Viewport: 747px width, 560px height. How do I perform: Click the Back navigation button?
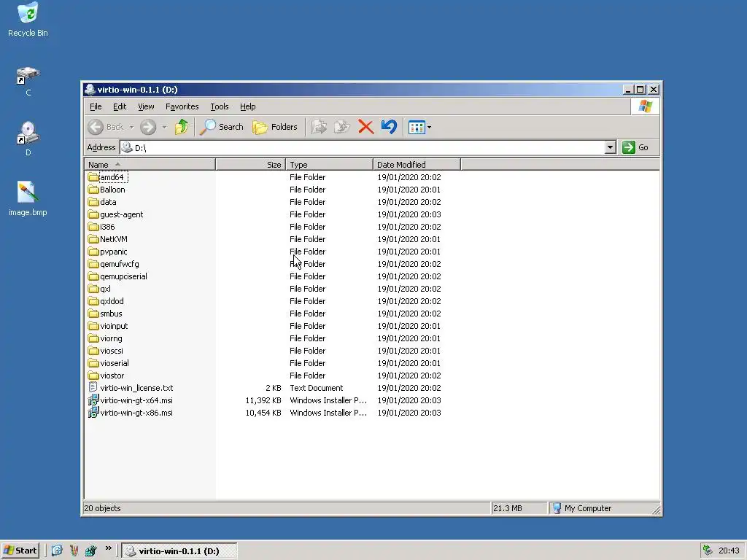[x=107, y=127]
